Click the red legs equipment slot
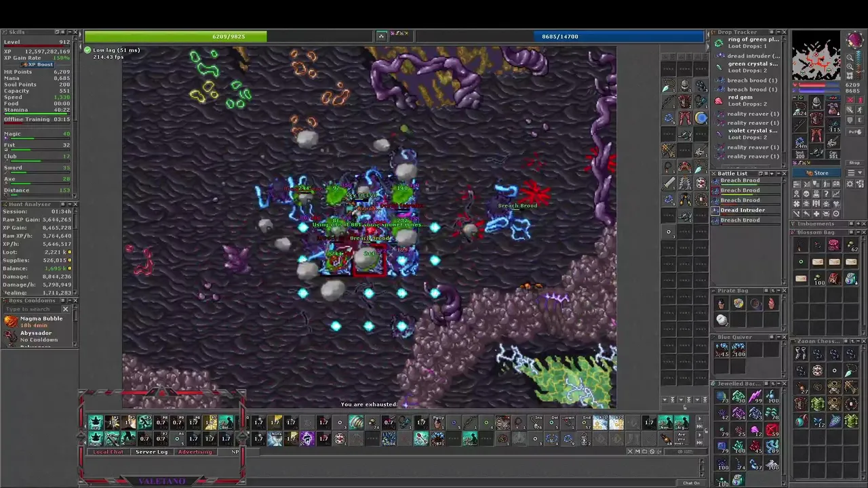 (x=816, y=134)
